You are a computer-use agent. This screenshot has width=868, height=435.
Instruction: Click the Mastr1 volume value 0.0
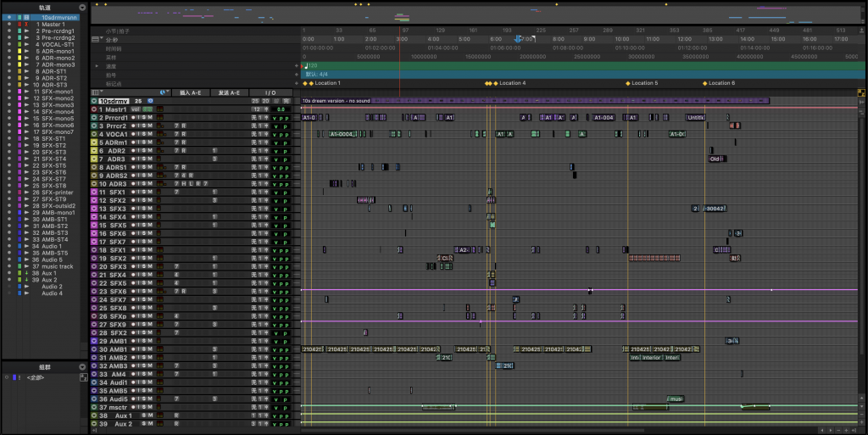tap(281, 109)
